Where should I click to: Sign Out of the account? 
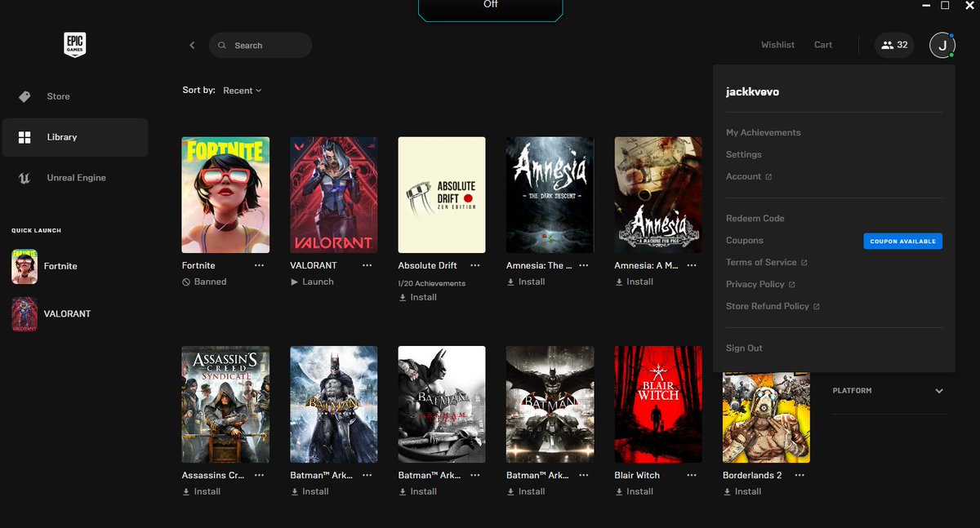(x=744, y=348)
